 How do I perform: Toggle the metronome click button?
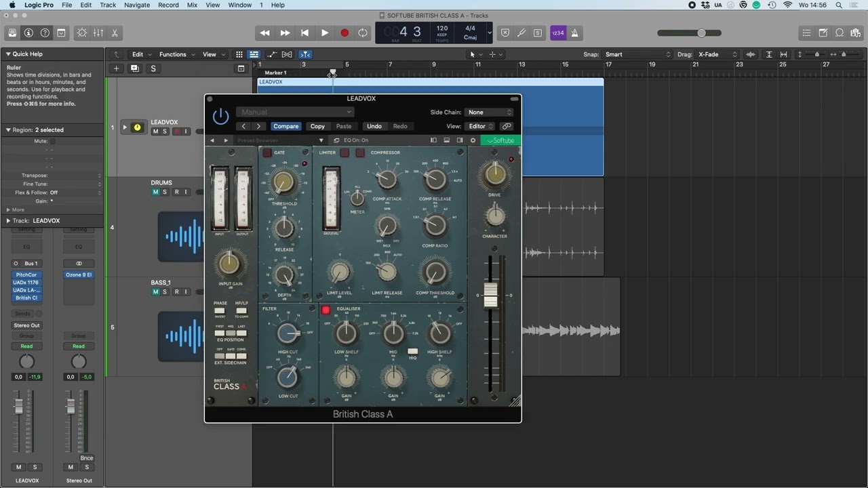point(574,33)
